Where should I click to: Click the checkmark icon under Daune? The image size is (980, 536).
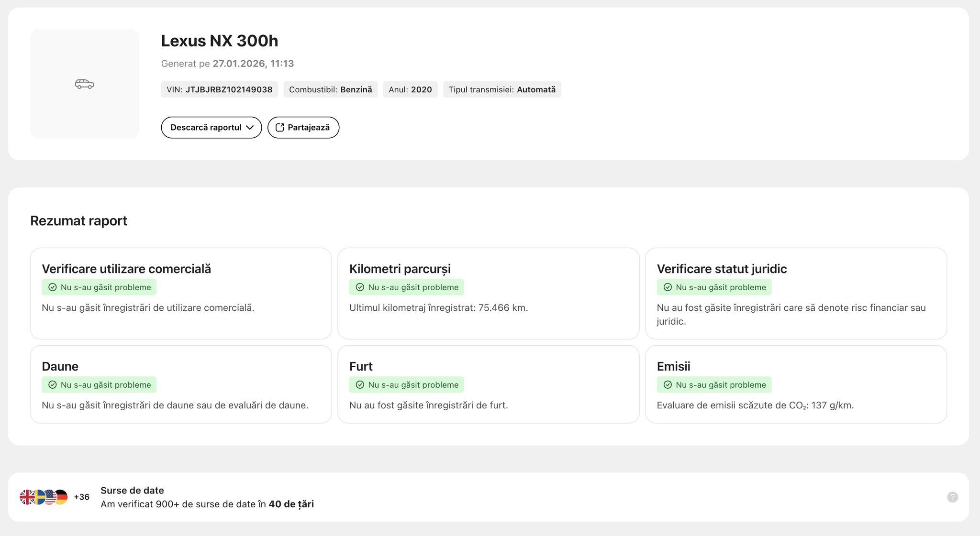(53, 385)
